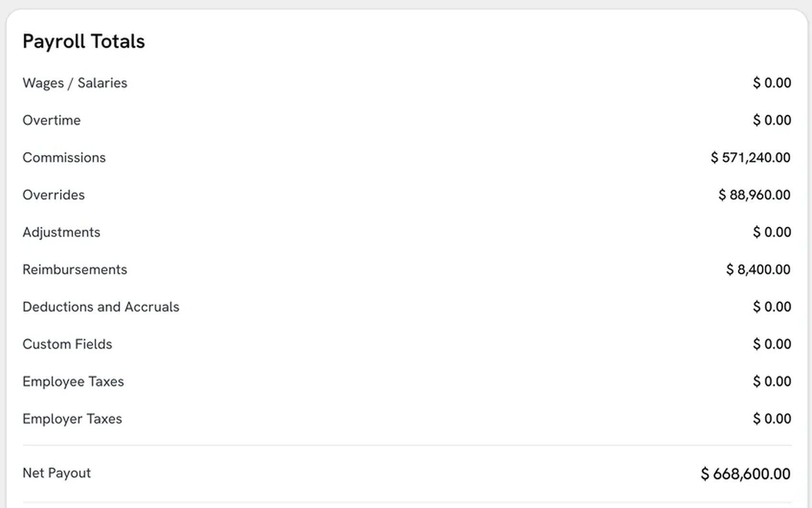Select the Adjustments row label

click(x=61, y=232)
